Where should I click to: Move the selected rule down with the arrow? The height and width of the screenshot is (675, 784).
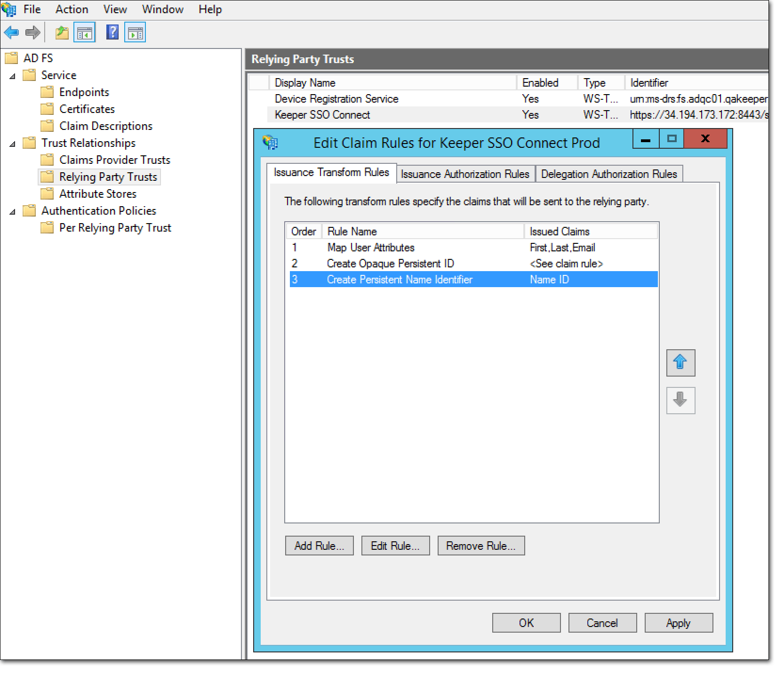[680, 401]
